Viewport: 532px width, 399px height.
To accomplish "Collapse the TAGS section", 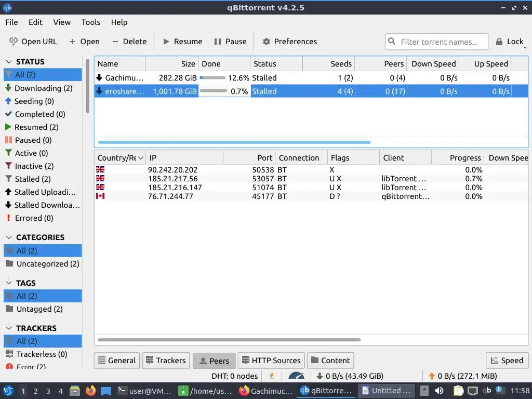I will pos(9,283).
